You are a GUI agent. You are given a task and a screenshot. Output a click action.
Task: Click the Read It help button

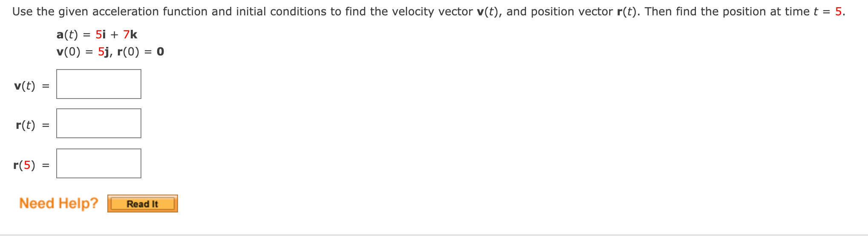[142, 204]
